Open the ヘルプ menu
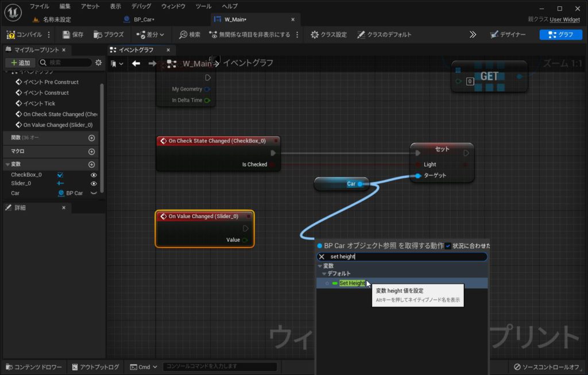The width and height of the screenshot is (588, 375). click(230, 6)
